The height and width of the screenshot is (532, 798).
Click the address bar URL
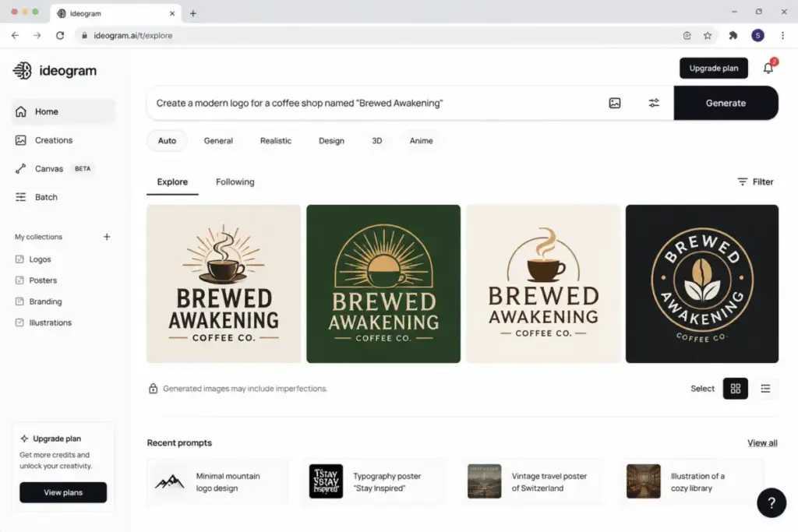132,36
